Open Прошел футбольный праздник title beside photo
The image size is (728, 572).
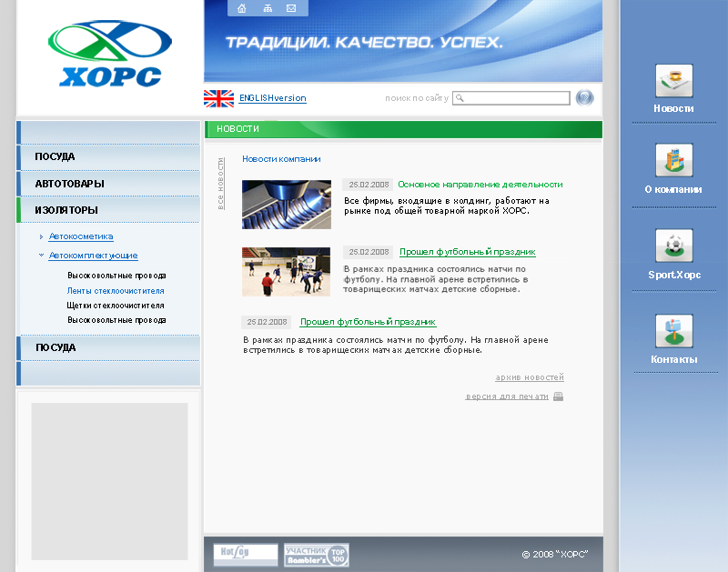tap(468, 252)
